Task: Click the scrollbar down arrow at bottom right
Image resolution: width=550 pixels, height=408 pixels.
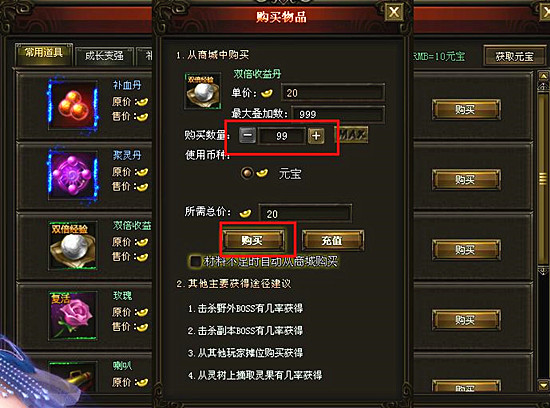Action: click(x=543, y=386)
